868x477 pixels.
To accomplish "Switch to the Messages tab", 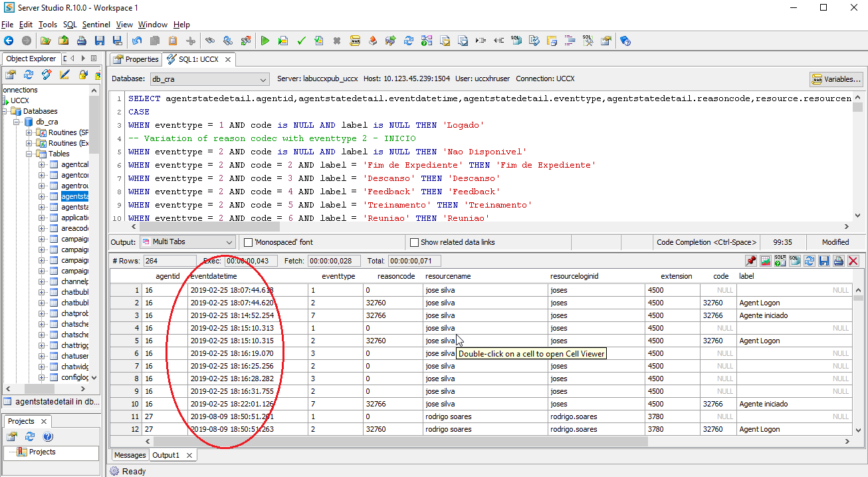I will [x=130, y=455].
